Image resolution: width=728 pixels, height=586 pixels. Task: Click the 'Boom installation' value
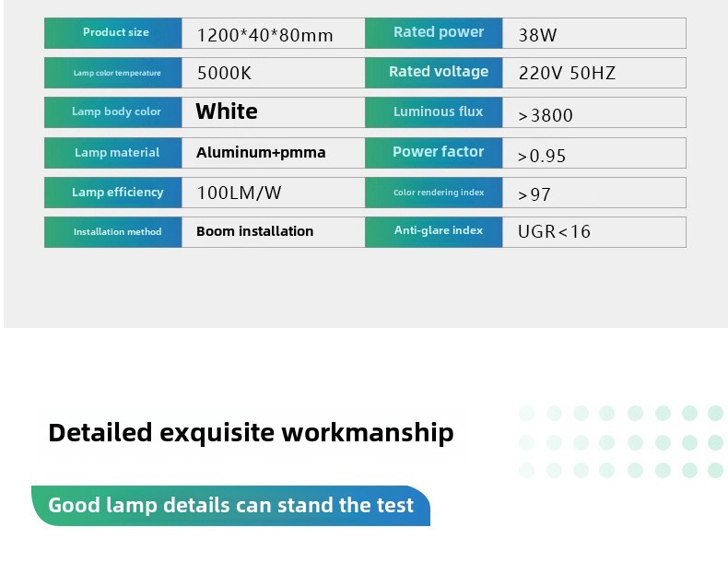click(x=255, y=231)
